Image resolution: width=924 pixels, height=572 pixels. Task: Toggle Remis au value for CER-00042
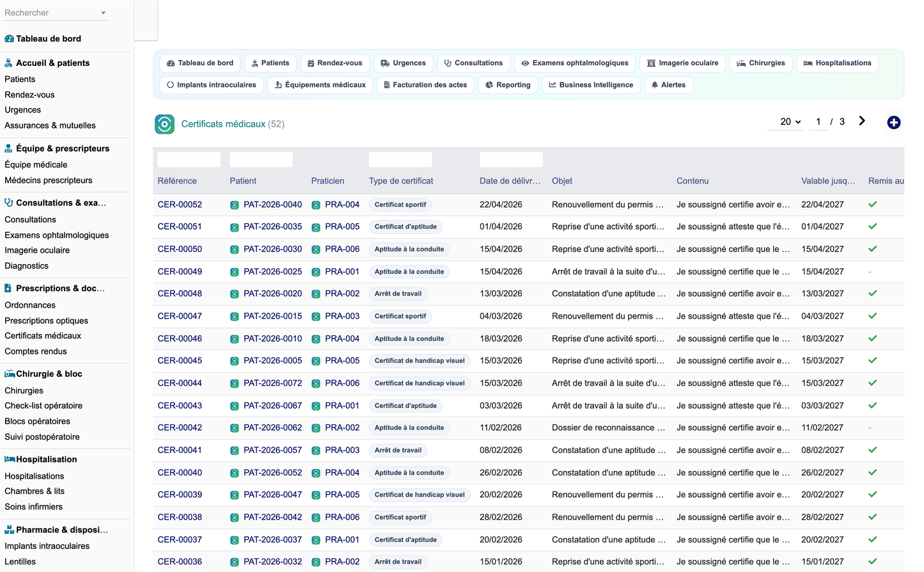coord(870,428)
